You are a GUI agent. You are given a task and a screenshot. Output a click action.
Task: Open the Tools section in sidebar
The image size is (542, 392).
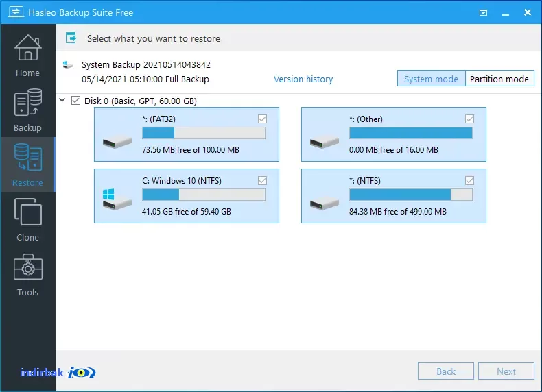coord(27,274)
